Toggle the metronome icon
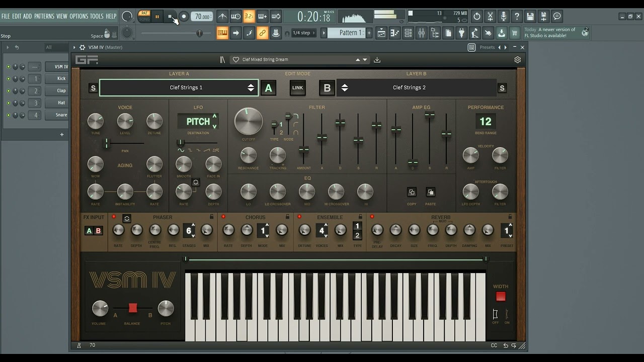The image size is (644, 362). [x=222, y=17]
